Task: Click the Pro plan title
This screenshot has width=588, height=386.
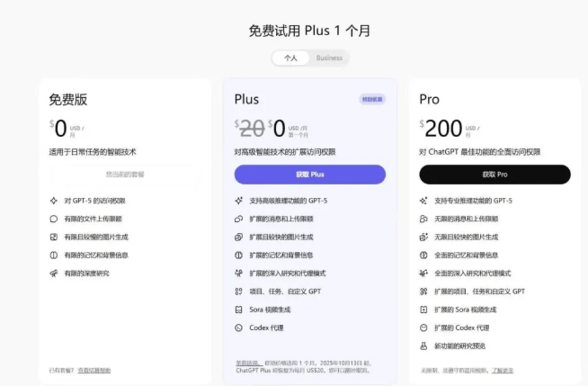Action: click(430, 99)
